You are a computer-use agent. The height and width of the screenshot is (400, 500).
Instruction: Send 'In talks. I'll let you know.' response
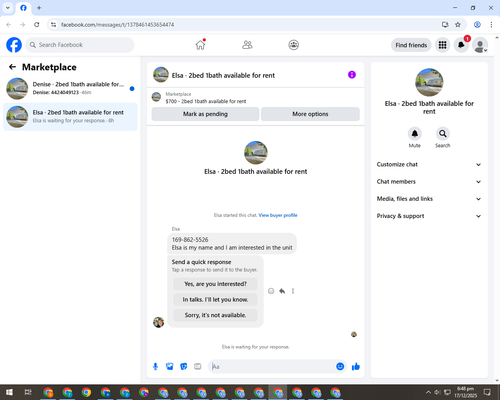[x=215, y=300]
